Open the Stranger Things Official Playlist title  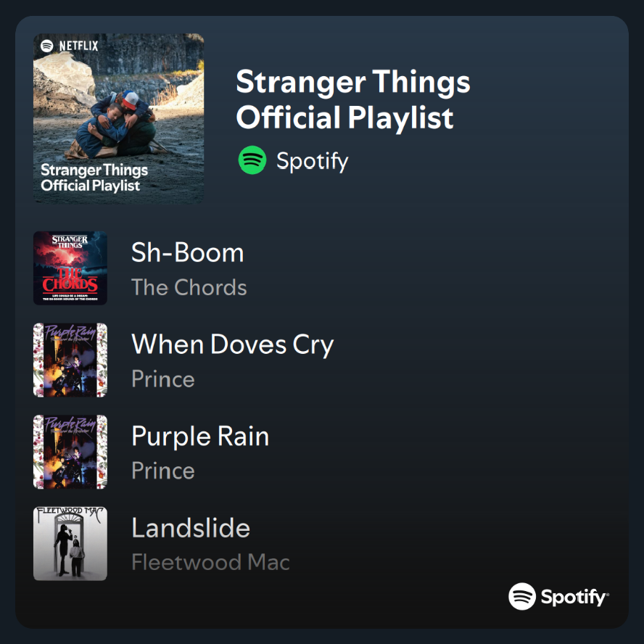(x=353, y=99)
